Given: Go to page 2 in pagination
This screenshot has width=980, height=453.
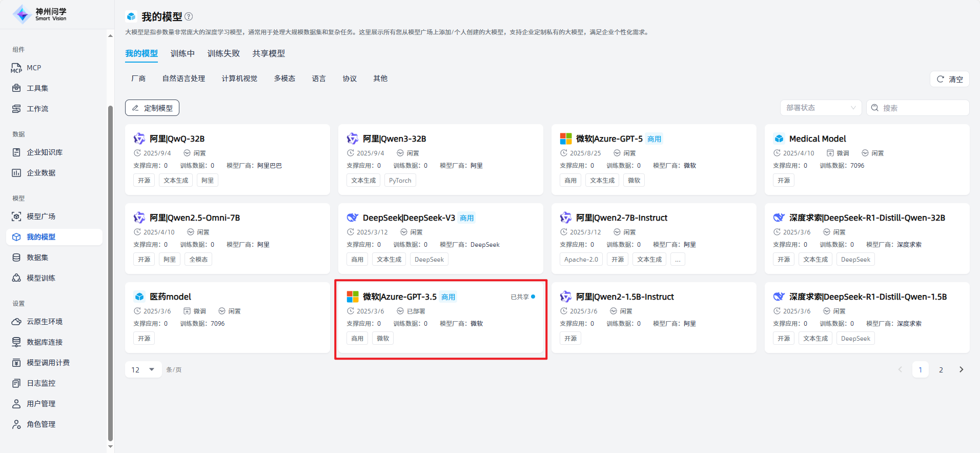Looking at the screenshot, I should [941, 369].
